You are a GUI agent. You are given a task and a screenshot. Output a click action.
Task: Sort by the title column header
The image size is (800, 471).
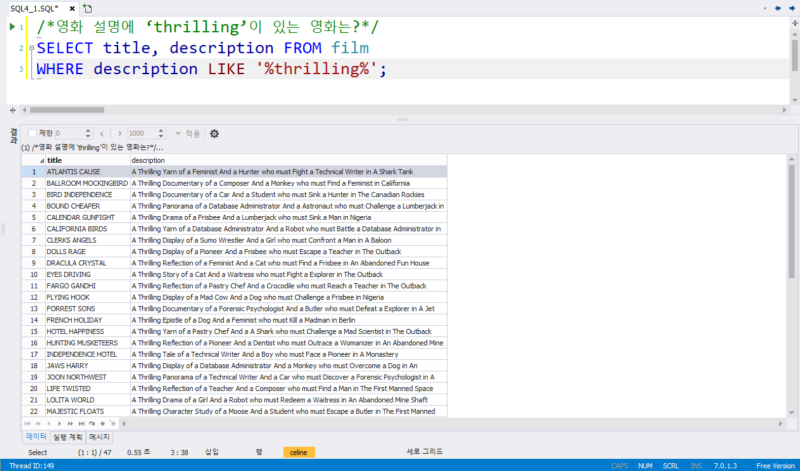pos(54,160)
